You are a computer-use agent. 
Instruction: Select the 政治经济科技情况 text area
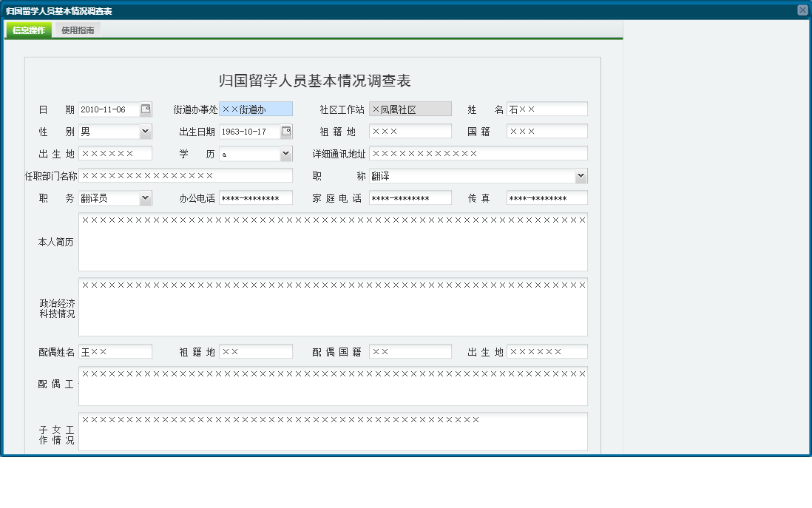tap(332, 307)
